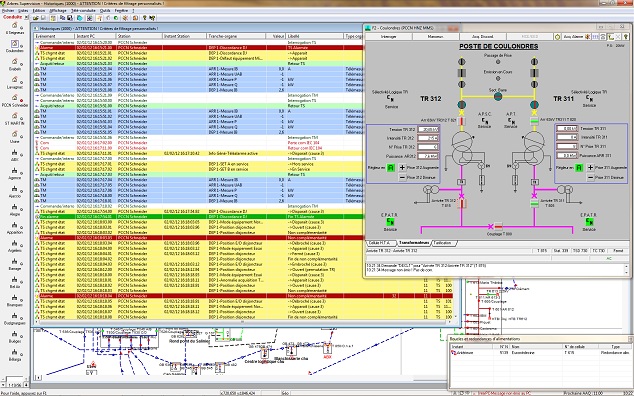Click the Intensité TR 312 value field
The image size is (634, 396).
[428, 138]
